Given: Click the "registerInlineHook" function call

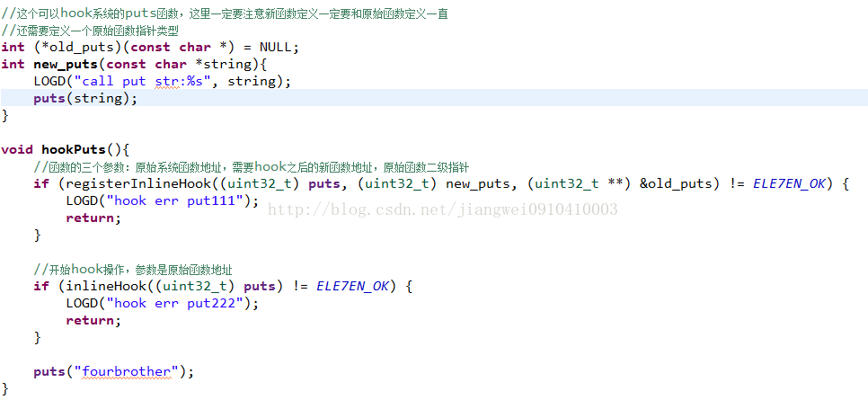Looking at the screenshot, I should (137, 184).
